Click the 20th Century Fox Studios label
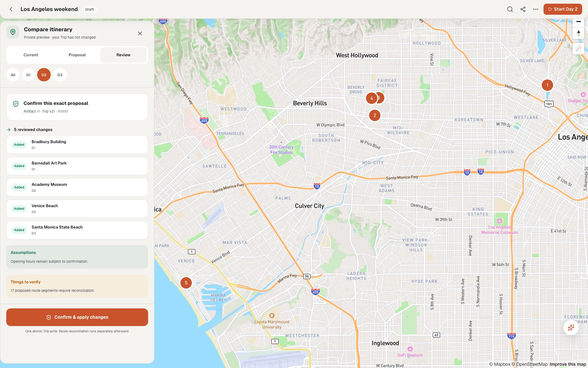 [281, 149]
